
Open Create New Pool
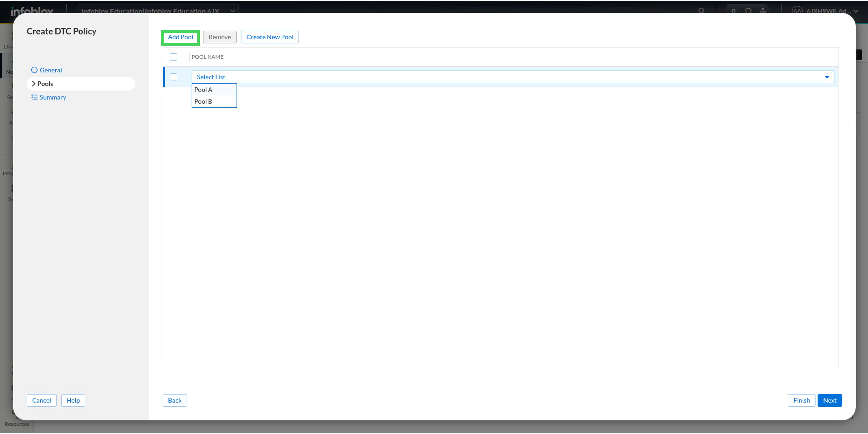269,37
